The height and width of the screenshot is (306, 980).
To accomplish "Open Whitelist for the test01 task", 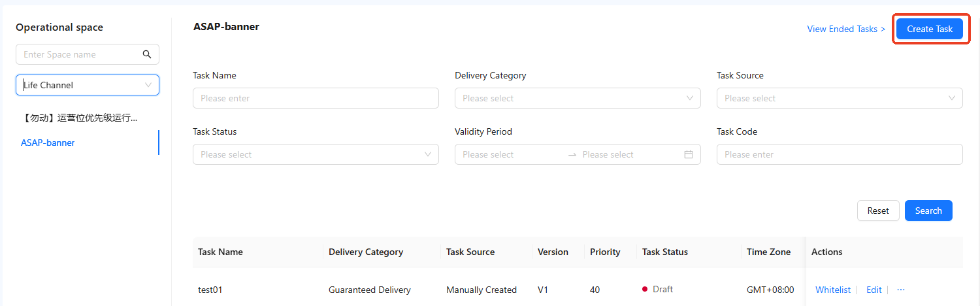I will (x=833, y=290).
